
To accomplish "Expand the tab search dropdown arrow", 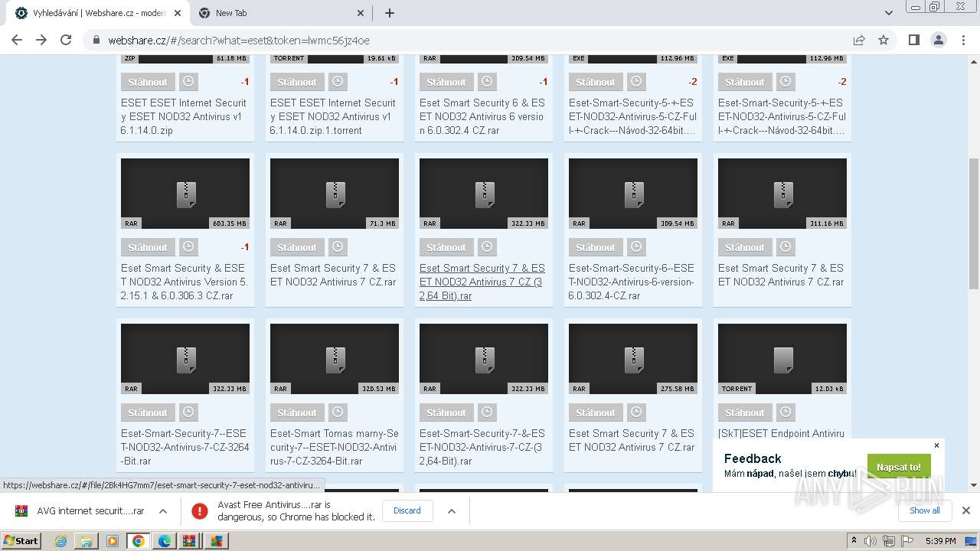I will [x=888, y=13].
